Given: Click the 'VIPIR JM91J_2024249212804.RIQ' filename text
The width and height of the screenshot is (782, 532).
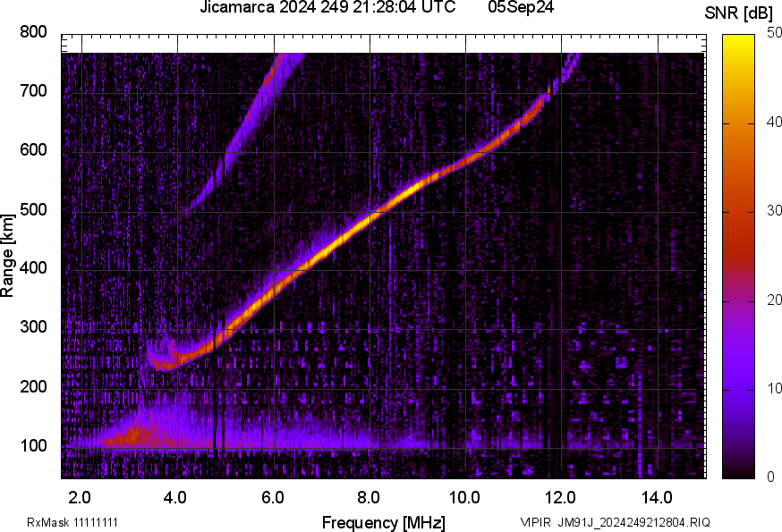Looking at the screenshot, I should click(x=615, y=522).
